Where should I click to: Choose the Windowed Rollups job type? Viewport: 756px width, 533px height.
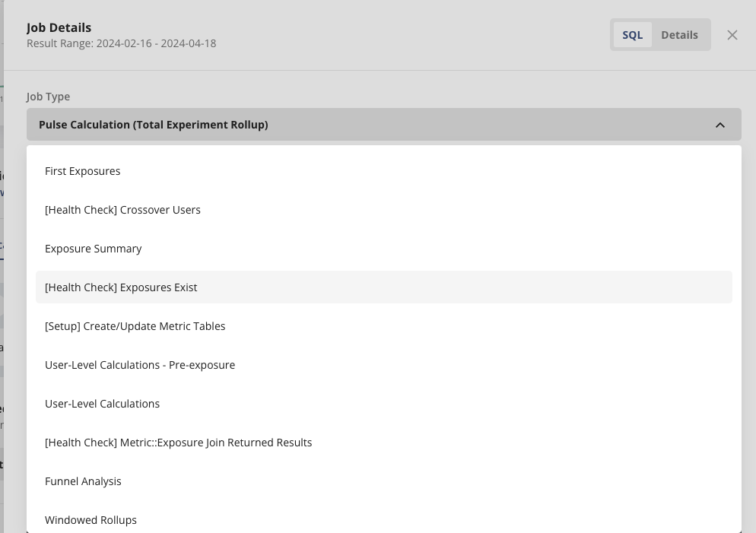91,520
